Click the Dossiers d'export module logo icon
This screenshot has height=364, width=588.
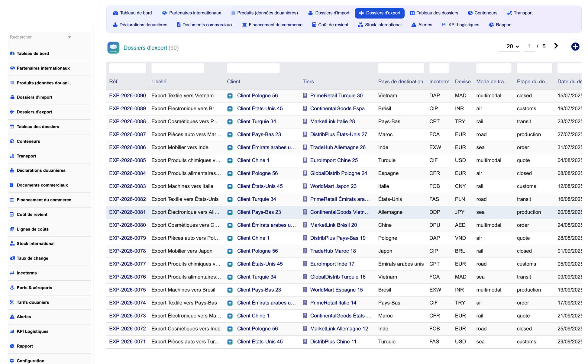(113, 48)
